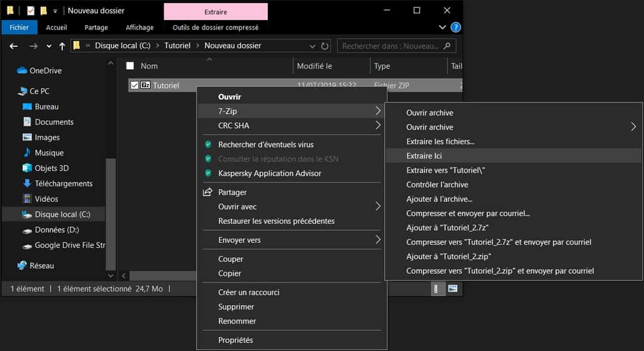The image size is (644, 351).
Task: Click the Vidéos filmstrip icon
Action: pos(27,199)
